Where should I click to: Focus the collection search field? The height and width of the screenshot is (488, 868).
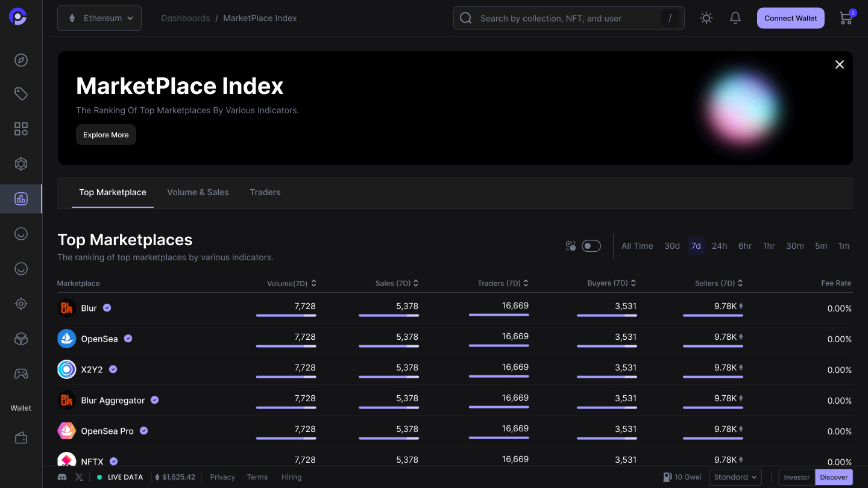(569, 18)
